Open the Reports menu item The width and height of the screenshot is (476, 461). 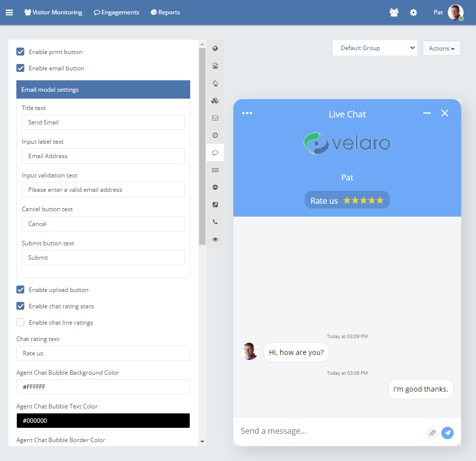pyautogui.click(x=165, y=12)
